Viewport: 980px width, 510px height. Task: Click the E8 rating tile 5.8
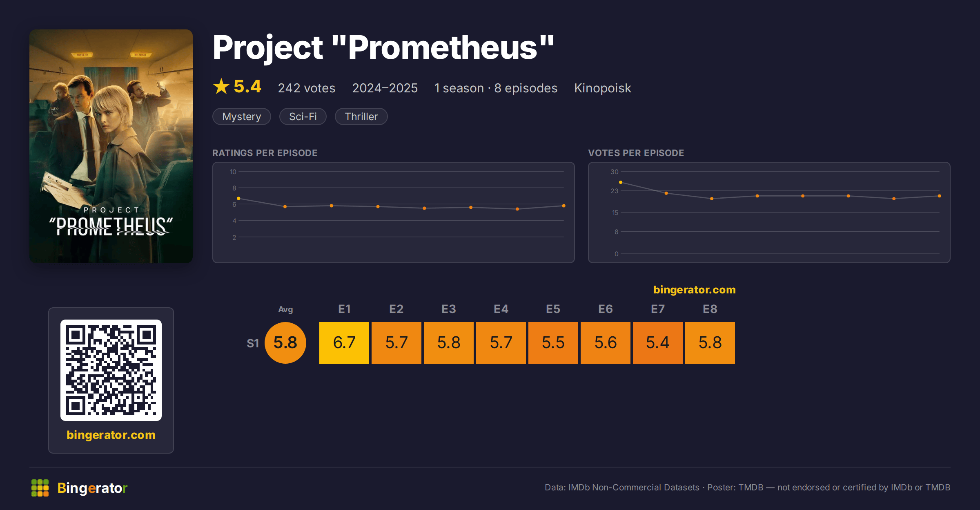[710, 343]
